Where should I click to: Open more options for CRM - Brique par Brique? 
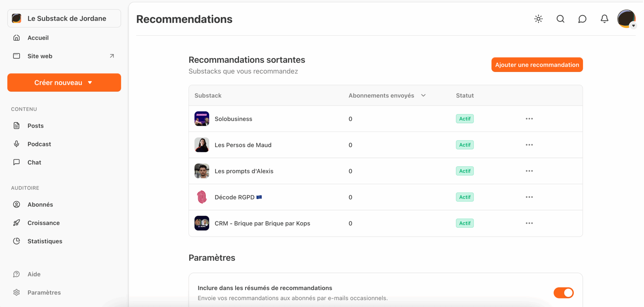(529, 223)
